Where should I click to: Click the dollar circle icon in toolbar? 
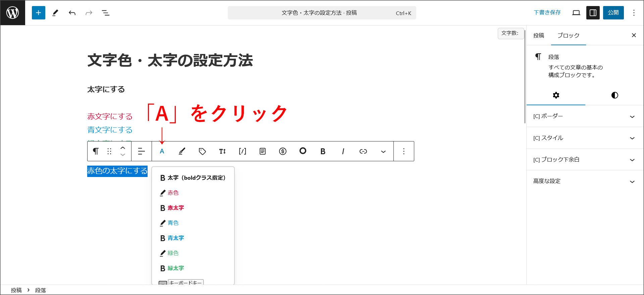[x=283, y=151]
